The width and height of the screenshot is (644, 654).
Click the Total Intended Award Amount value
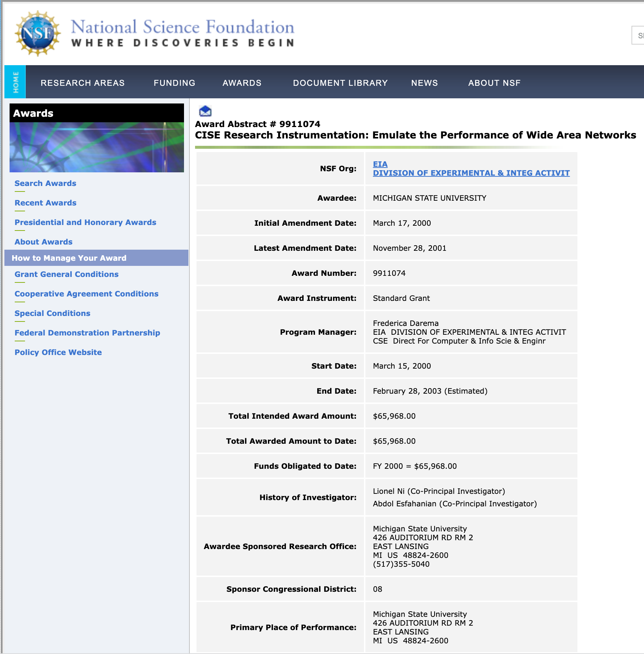pyautogui.click(x=394, y=416)
